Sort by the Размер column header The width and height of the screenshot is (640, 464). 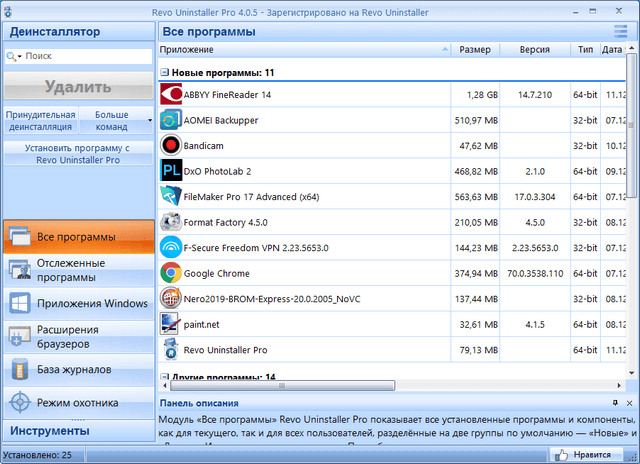tap(475, 49)
